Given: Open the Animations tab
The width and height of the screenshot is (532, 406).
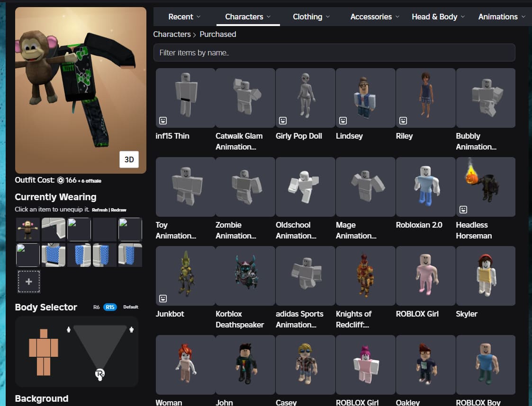Looking at the screenshot, I should pos(502,17).
